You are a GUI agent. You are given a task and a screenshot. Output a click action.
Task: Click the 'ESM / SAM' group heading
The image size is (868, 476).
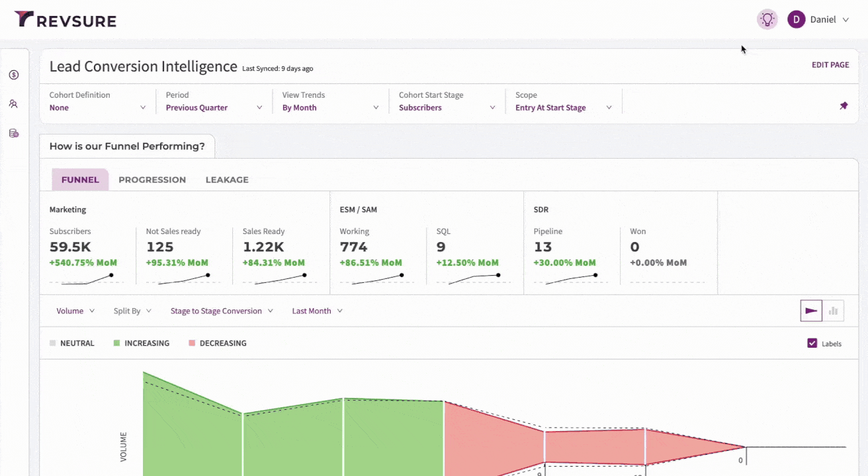tap(358, 210)
